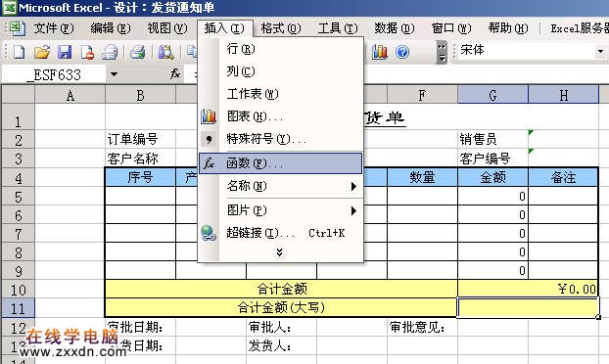Open file with the folder icon
This screenshot has width=609, height=364.
[41, 52]
